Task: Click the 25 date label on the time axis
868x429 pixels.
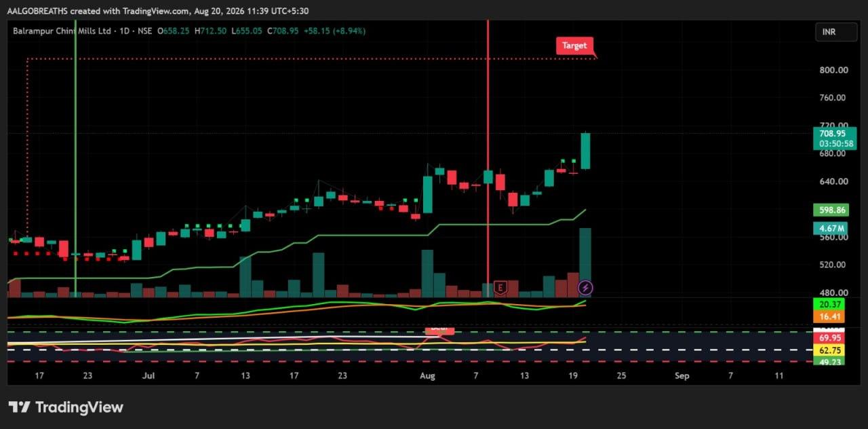Action: click(x=620, y=375)
